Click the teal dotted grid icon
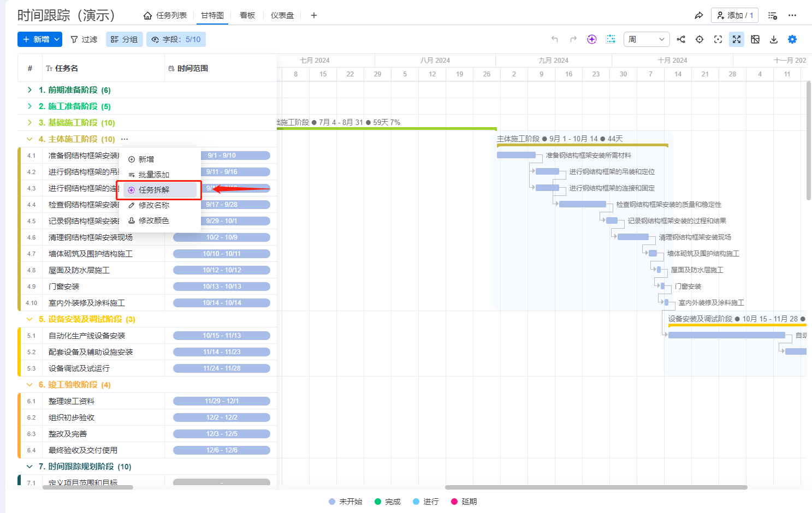The height and width of the screenshot is (513, 812). click(611, 39)
